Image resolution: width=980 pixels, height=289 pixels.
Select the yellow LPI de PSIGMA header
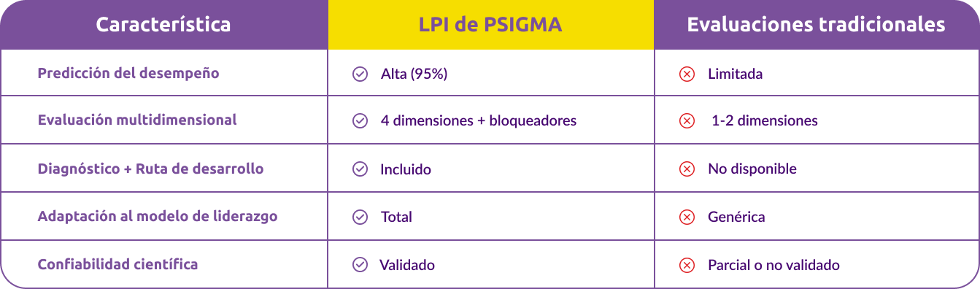point(490,25)
